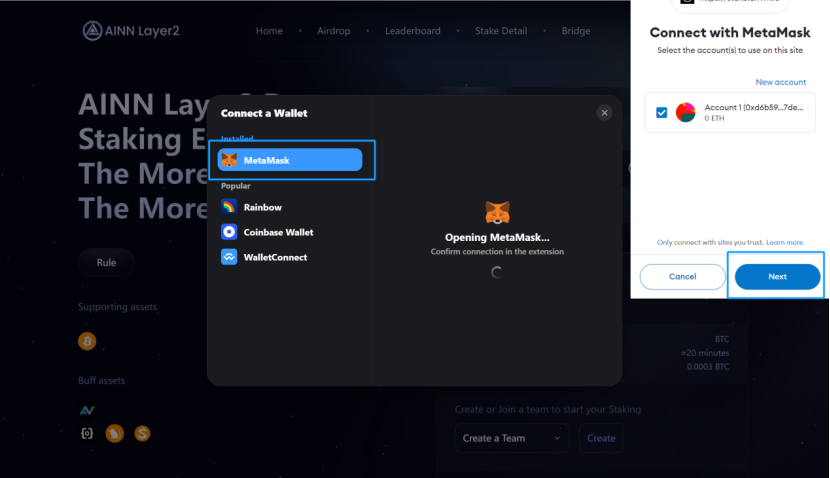Click the Rainbow wallet icon
The image size is (830, 478).
tap(229, 207)
